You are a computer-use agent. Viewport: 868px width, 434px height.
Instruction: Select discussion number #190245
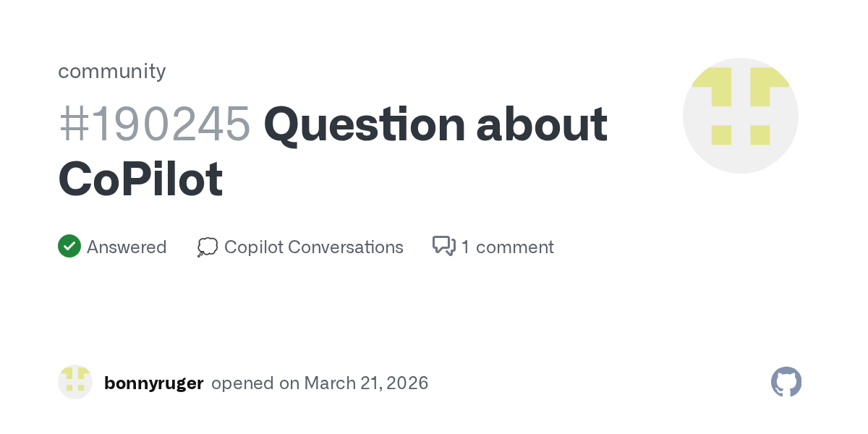(x=155, y=124)
